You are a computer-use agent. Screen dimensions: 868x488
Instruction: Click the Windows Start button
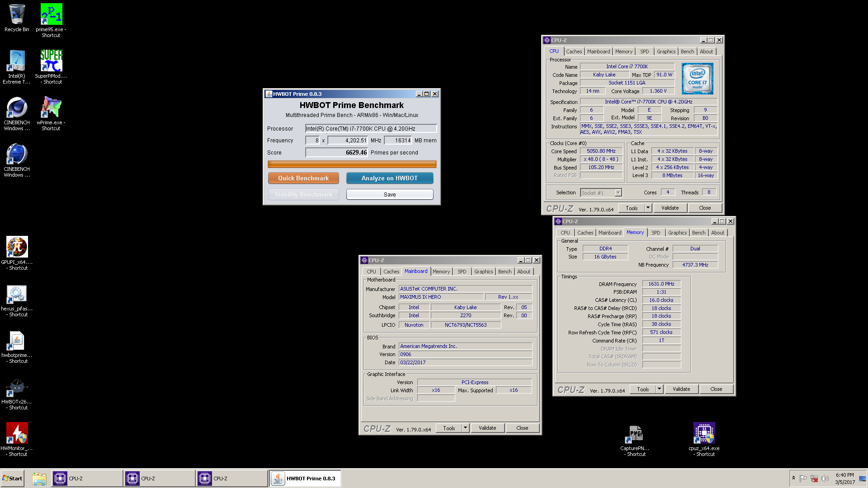13,479
